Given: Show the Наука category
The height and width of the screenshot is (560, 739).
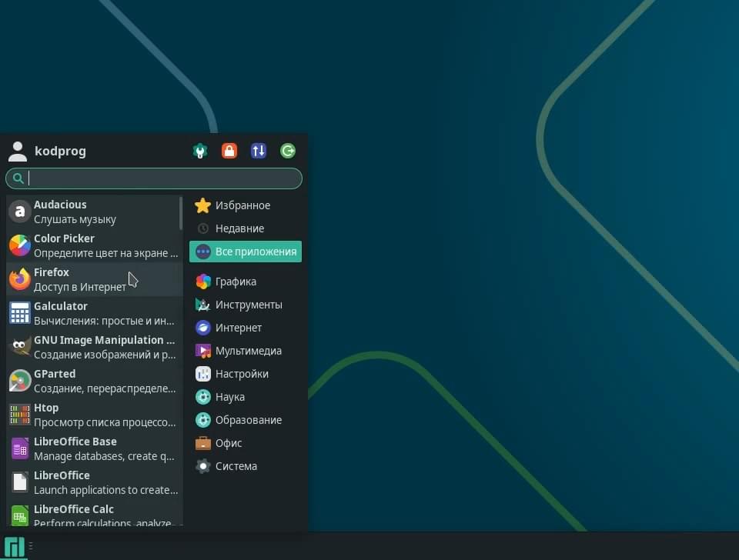Looking at the screenshot, I should [246, 397].
